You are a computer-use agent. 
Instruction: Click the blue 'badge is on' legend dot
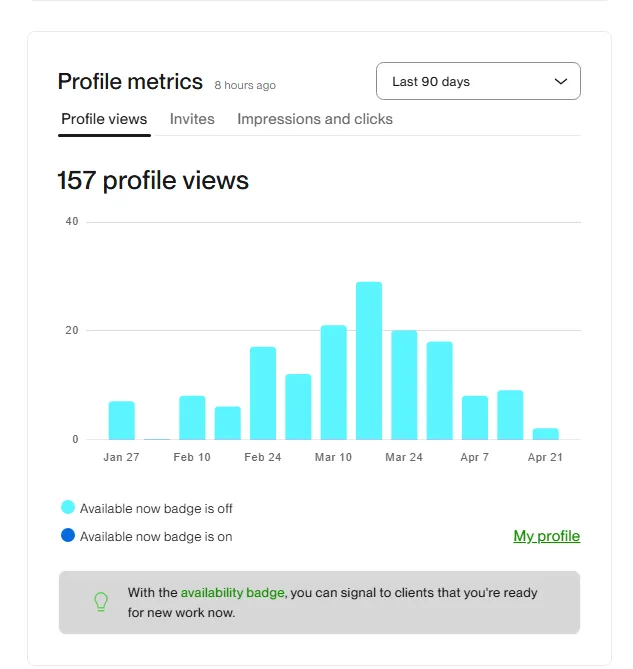tap(68, 536)
